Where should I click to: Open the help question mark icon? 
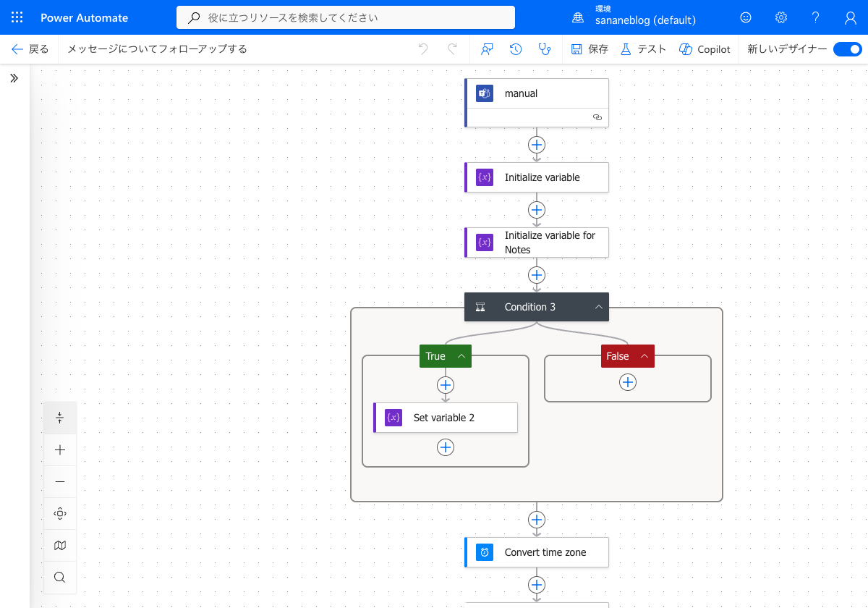(816, 17)
